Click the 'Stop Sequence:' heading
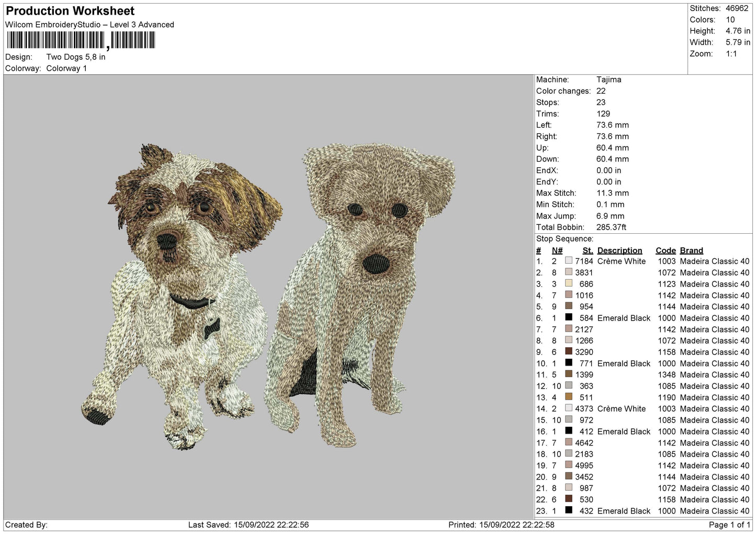This screenshot has height=534, width=756. coord(565,238)
